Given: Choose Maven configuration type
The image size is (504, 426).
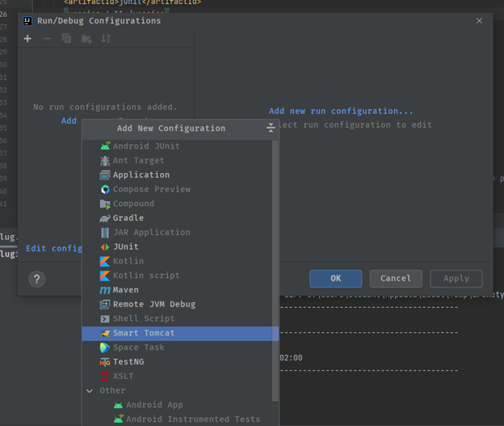Looking at the screenshot, I should pos(180,290).
